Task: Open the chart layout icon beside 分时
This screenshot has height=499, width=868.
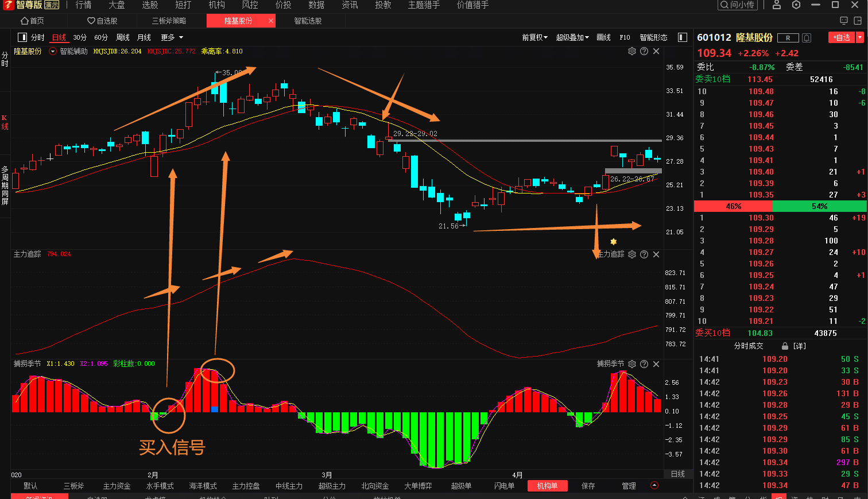Action: click(22, 37)
